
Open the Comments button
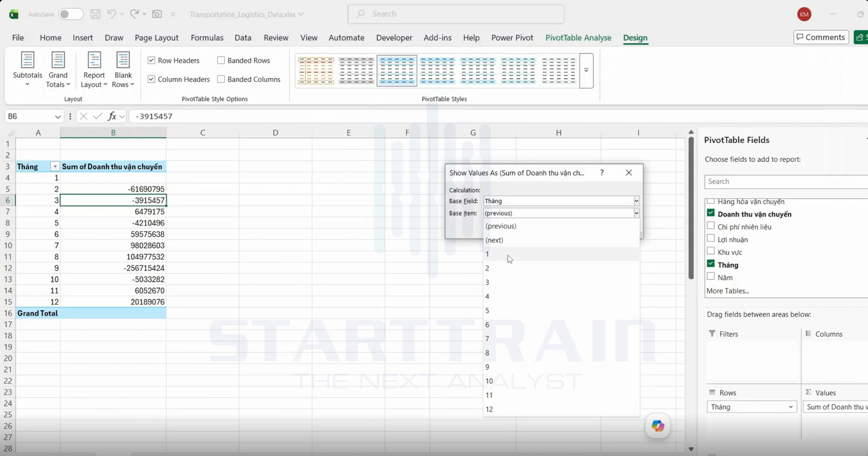[821, 37]
